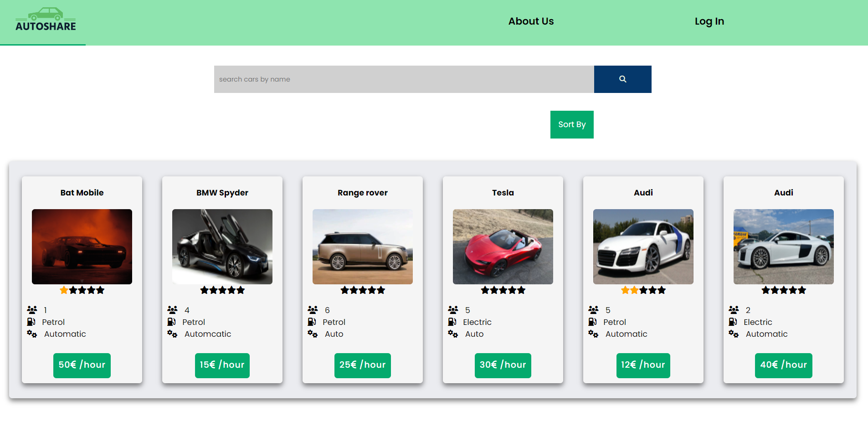Click the gears icon on Range rover card
The width and height of the screenshot is (868, 447).
(313, 334)
